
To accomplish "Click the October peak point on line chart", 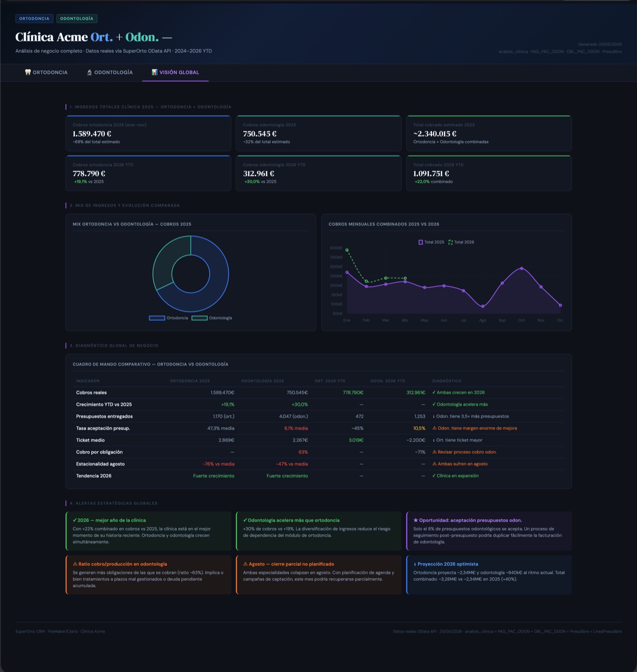I will [521, 268].
